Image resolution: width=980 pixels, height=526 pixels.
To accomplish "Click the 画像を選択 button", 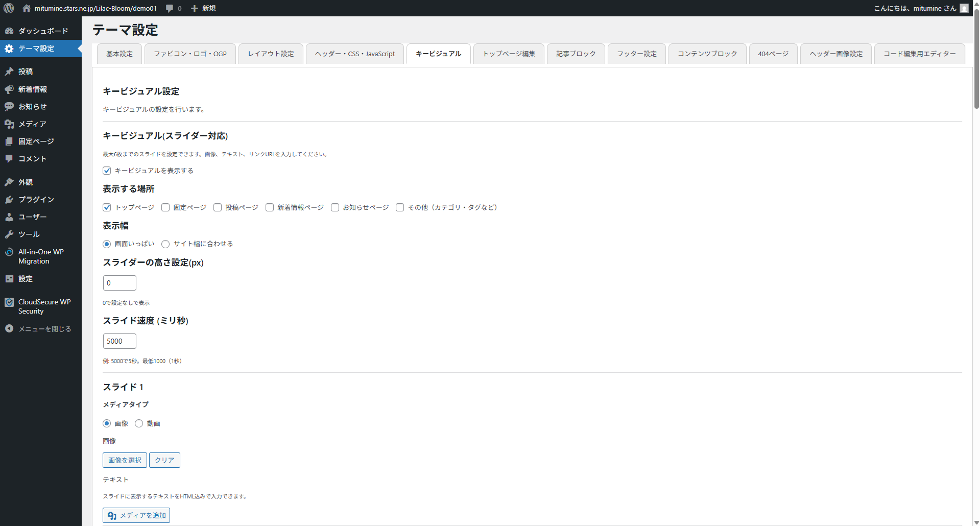I will [125, 460].
